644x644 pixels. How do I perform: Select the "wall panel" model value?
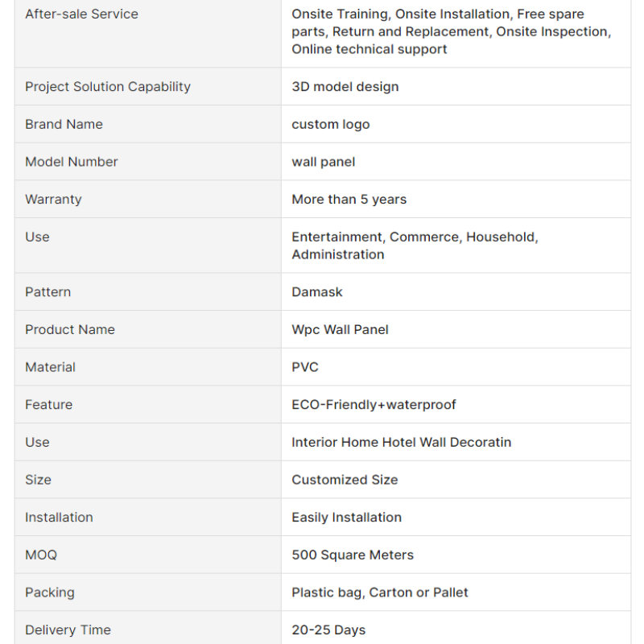click(x=323, y=162)
